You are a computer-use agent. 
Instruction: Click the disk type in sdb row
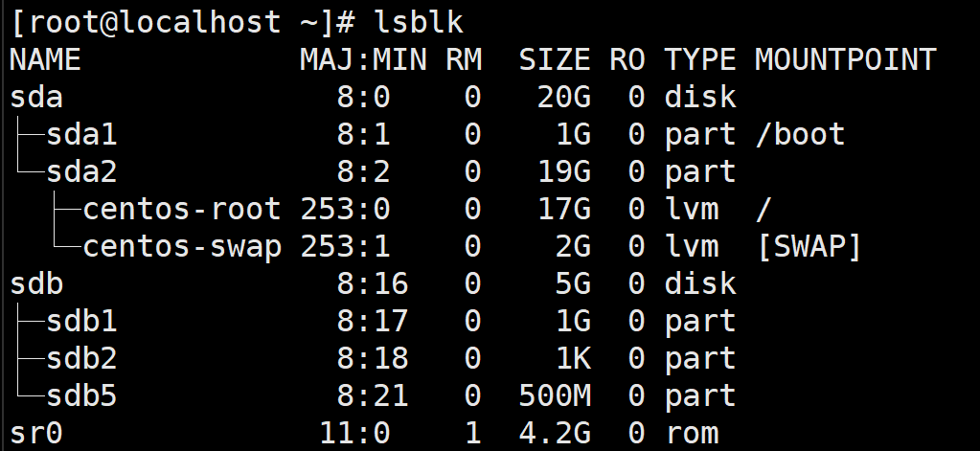700,283
